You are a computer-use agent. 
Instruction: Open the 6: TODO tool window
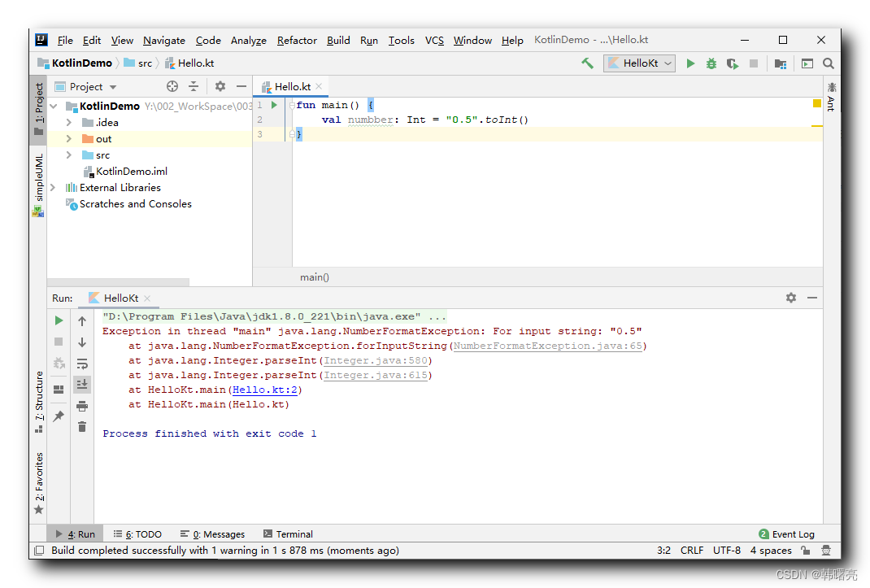pyautogui.click(x=137, y=534)
